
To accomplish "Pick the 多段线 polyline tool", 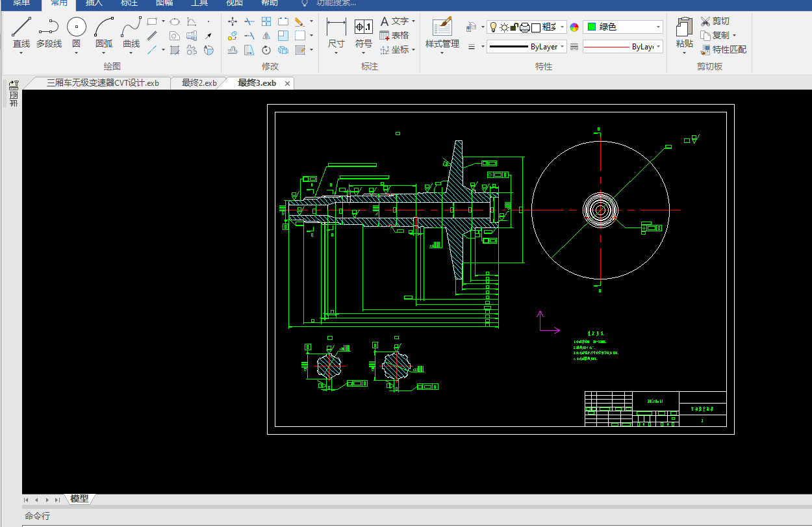I will [49, 31].
